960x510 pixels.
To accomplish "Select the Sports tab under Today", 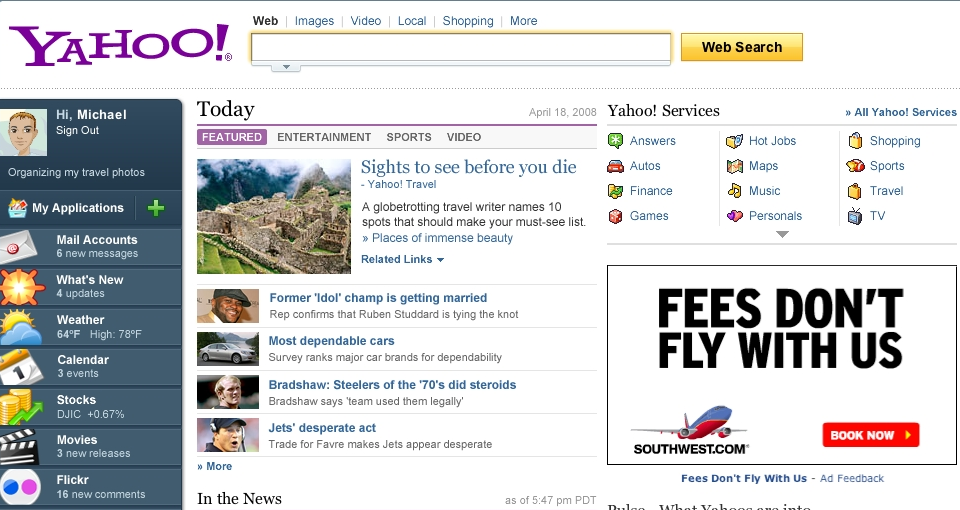I will [408, 137].
